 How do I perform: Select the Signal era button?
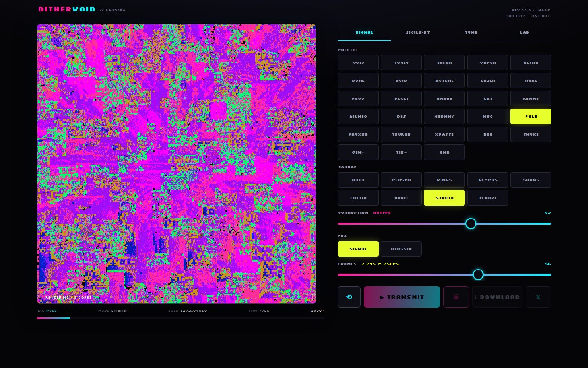tap(358, 249)
